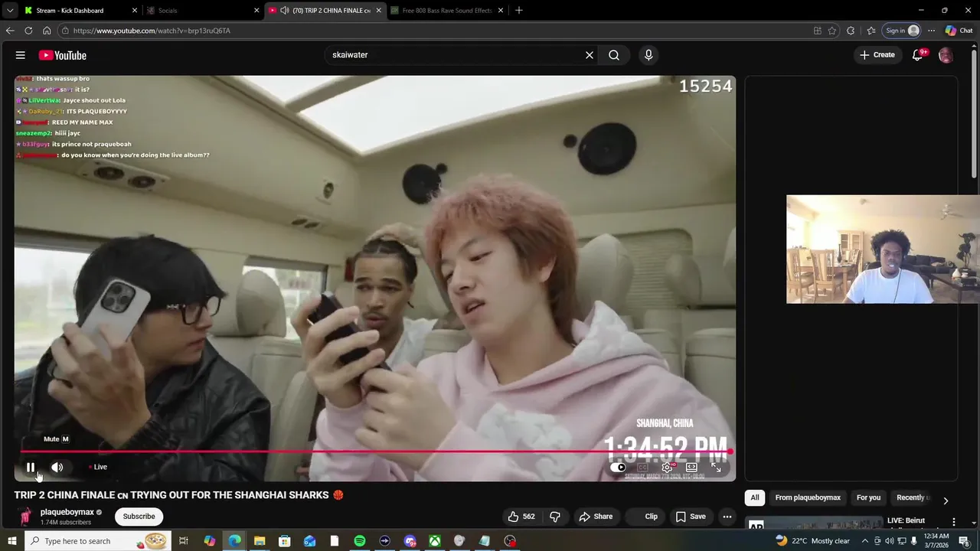Add page to favorites star

coord(832,31)
